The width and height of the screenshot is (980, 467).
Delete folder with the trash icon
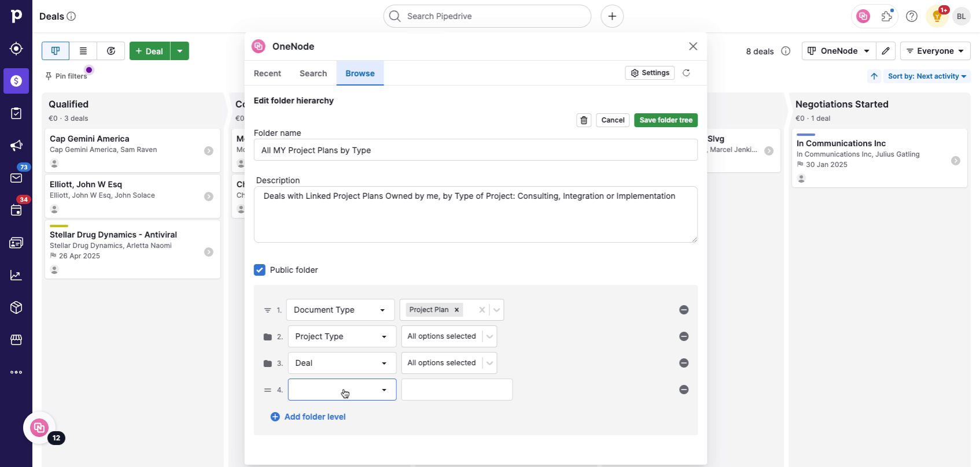pos(584,120)
